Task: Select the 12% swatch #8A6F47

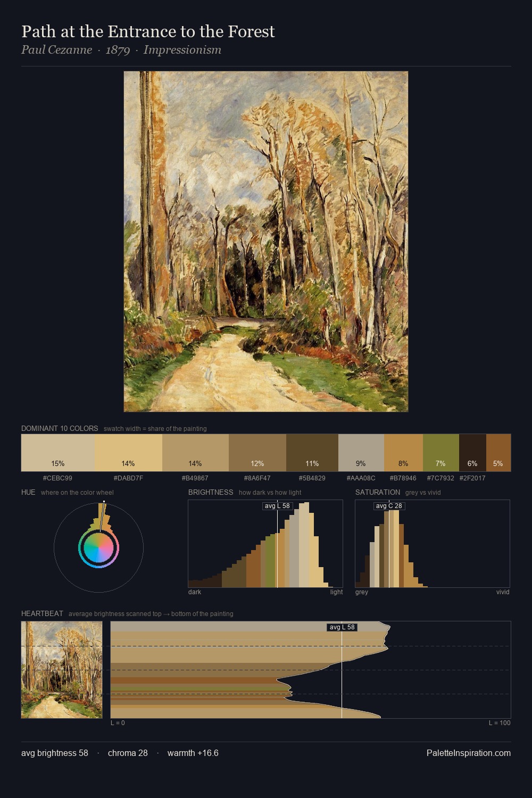Action: point(257,453)
